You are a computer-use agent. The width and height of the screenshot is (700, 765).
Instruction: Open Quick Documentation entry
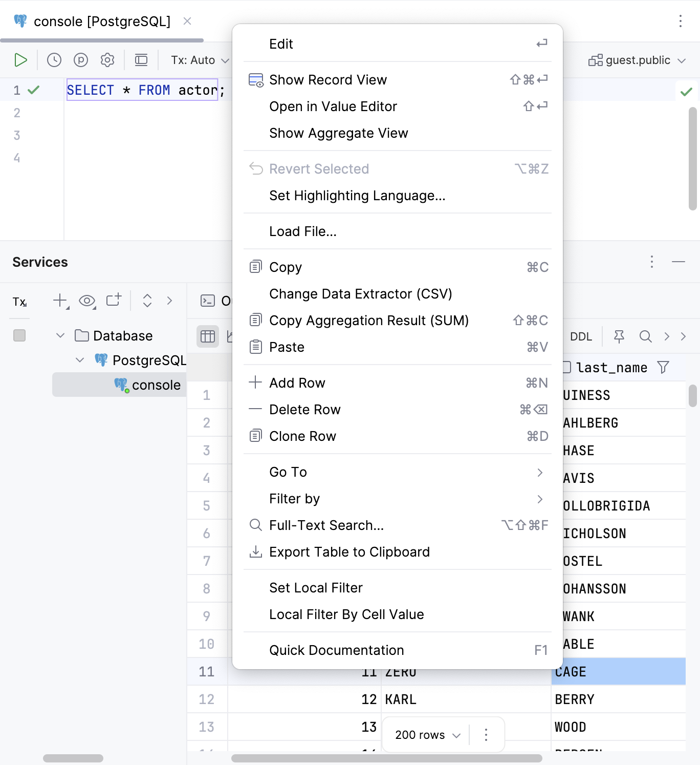pos(336,650)
